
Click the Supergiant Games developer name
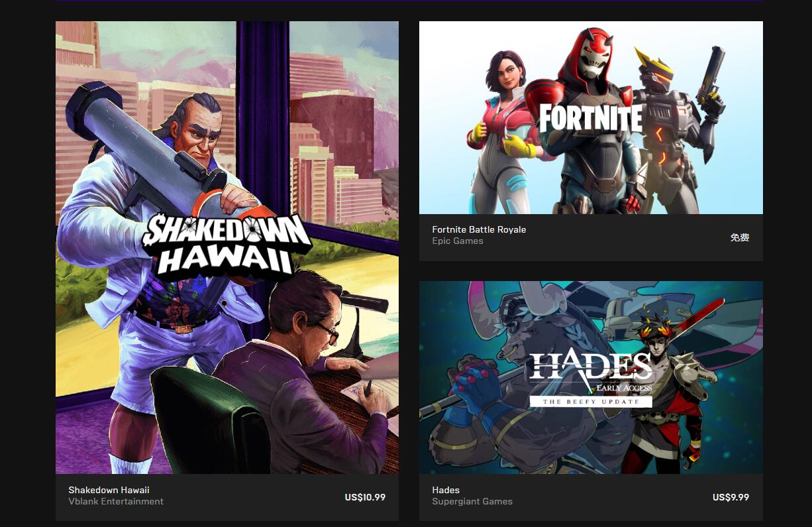pos(472,501)
